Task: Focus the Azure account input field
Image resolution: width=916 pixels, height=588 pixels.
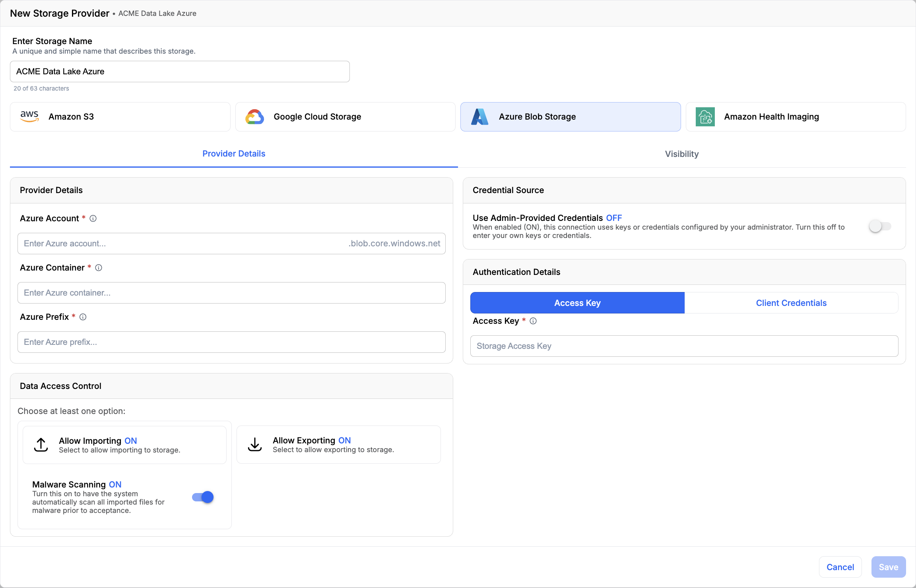Action: 231,244
